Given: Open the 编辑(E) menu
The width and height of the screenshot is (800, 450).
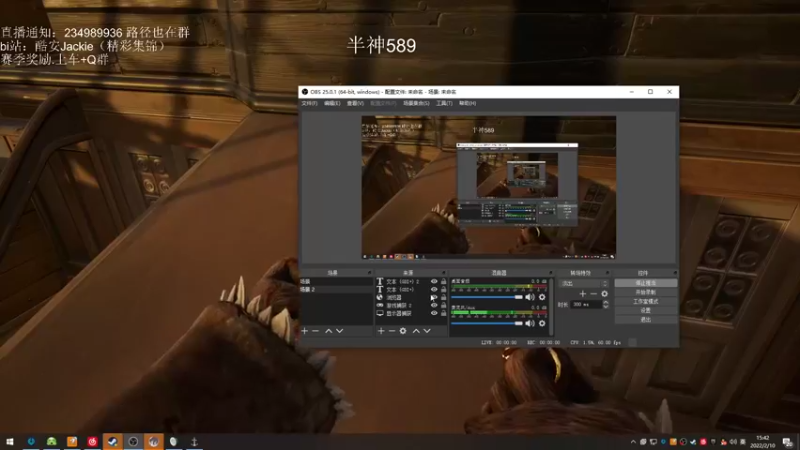Looking at the screenshot, I should click(x=332, y=103).
